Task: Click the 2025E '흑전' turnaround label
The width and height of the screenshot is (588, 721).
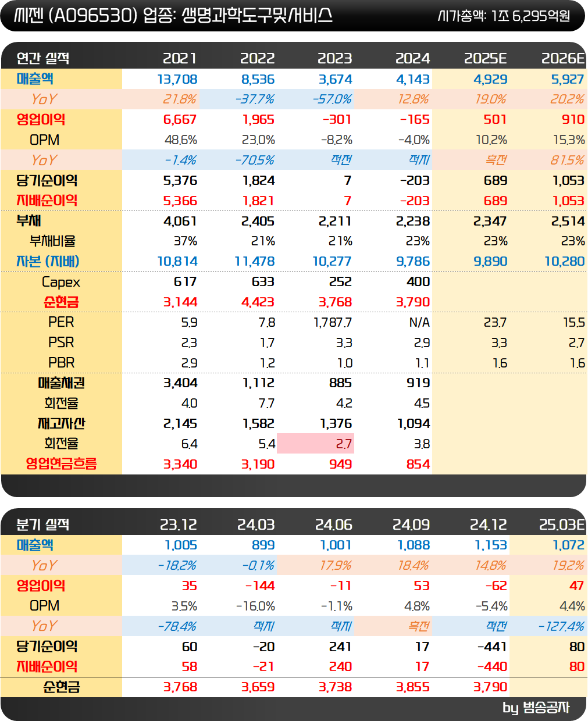Action: (x=496, y=160)
